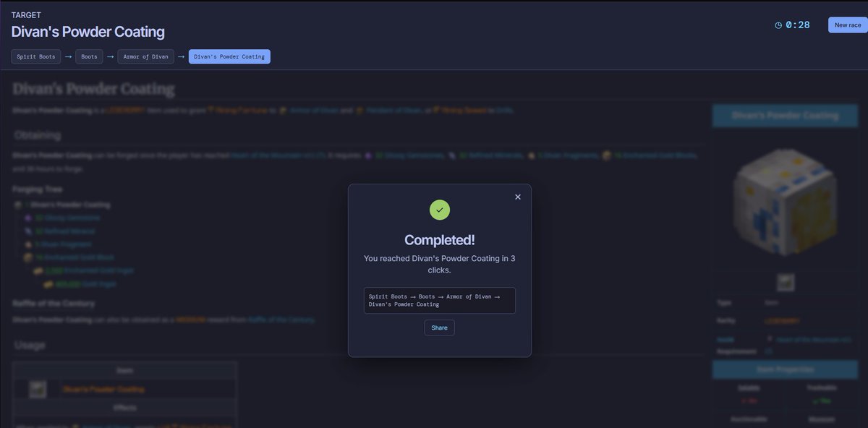Start a new race
Image resolution: width=868 pixels, height=428 pixels.
pyautogui.click(x=848, y=25)
